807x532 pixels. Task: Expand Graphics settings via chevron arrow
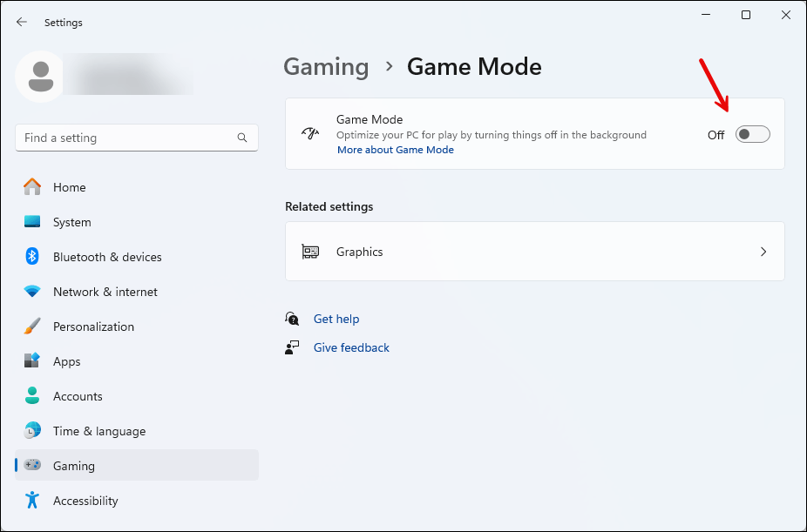point(763,252)
